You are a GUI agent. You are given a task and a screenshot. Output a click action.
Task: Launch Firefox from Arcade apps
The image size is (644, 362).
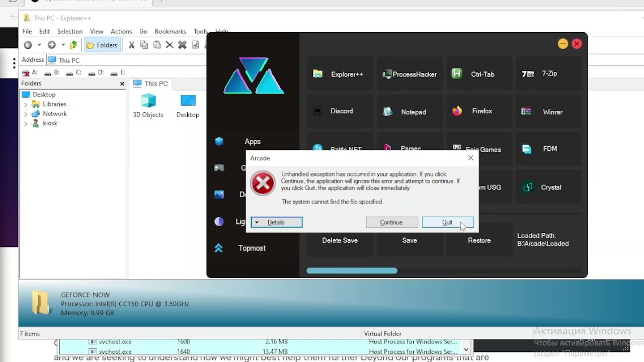(479, 111)
